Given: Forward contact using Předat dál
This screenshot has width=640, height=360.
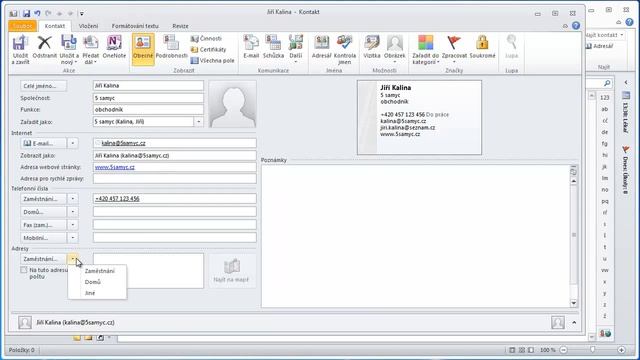Looking at the screenshot, I should (91, 49).
